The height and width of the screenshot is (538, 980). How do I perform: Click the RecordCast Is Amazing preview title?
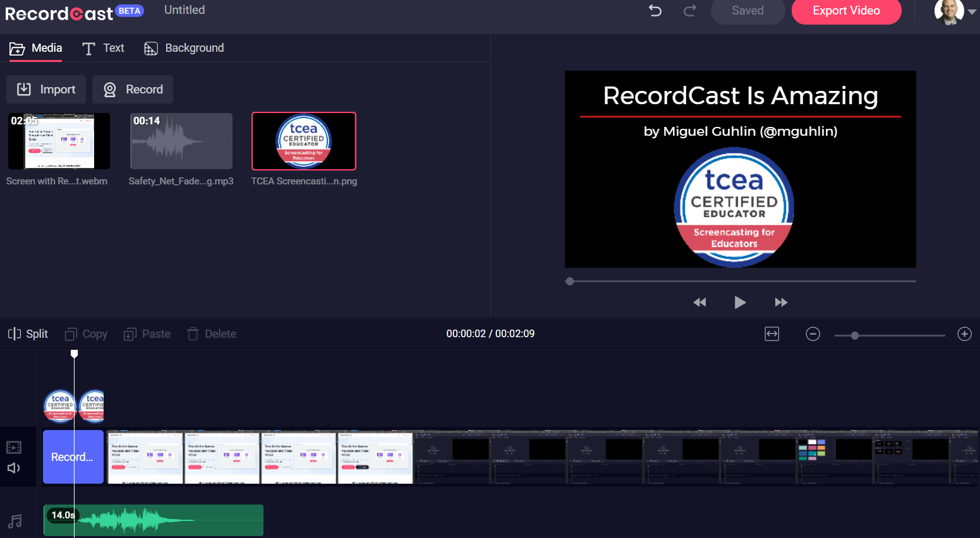pyautogui.click(x=741, y=96)
